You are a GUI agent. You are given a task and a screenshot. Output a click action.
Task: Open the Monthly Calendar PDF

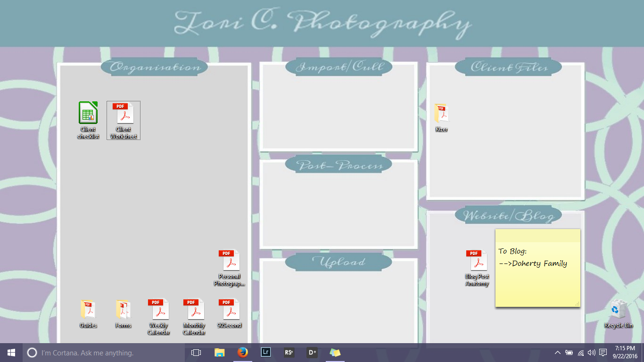tap(194, 317)
